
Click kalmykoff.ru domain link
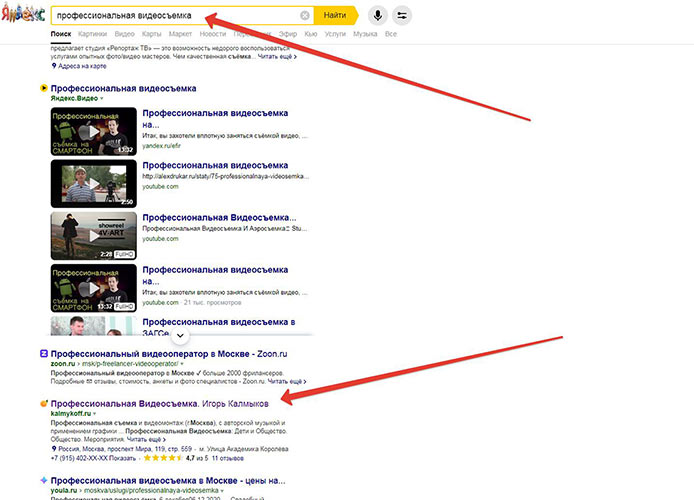(71, 414)
